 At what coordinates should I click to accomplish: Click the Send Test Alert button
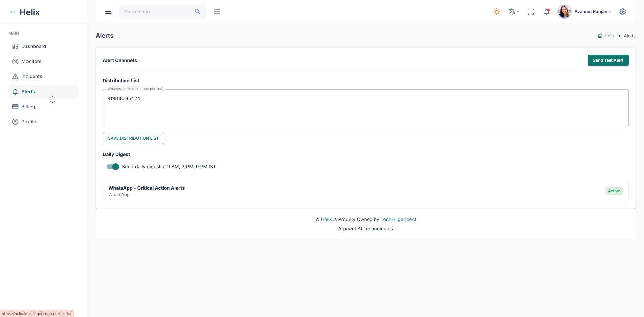pyautogui.click(x=608, y=60)
